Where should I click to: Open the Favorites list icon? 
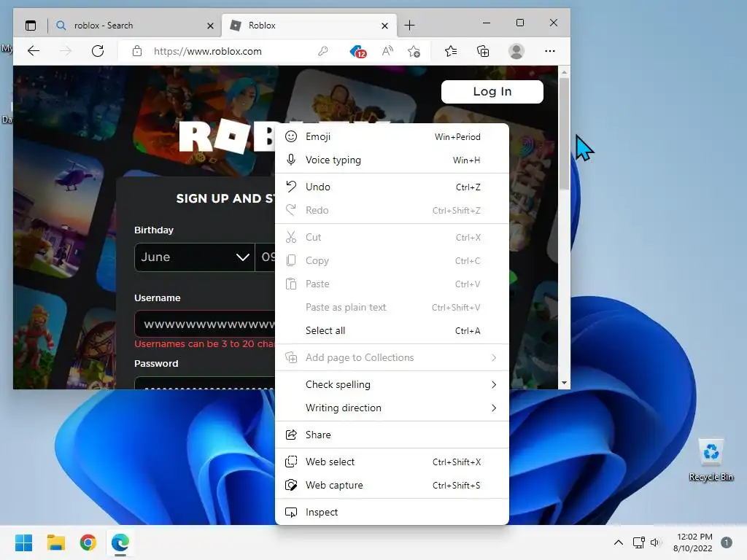click(x=451, y=51)
